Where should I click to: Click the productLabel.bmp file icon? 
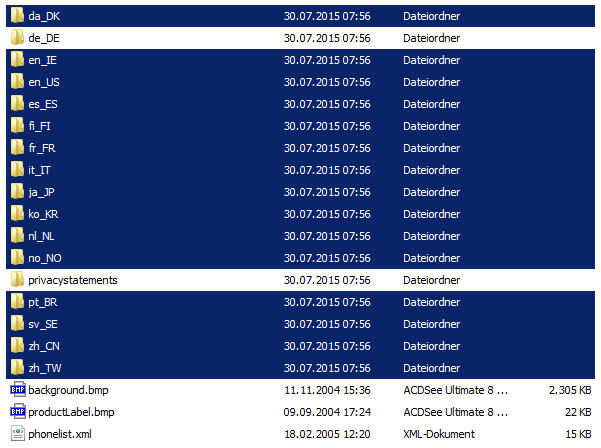click(17, 412)
